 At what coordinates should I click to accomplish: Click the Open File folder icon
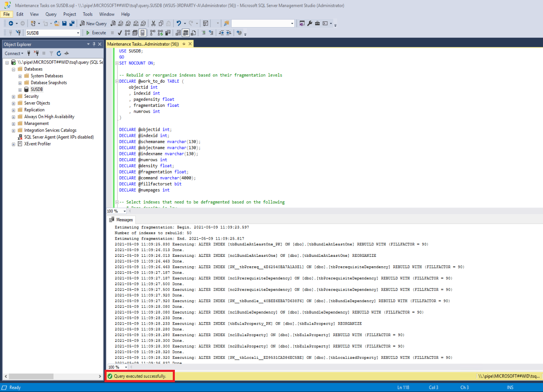[x=57, y=23]
